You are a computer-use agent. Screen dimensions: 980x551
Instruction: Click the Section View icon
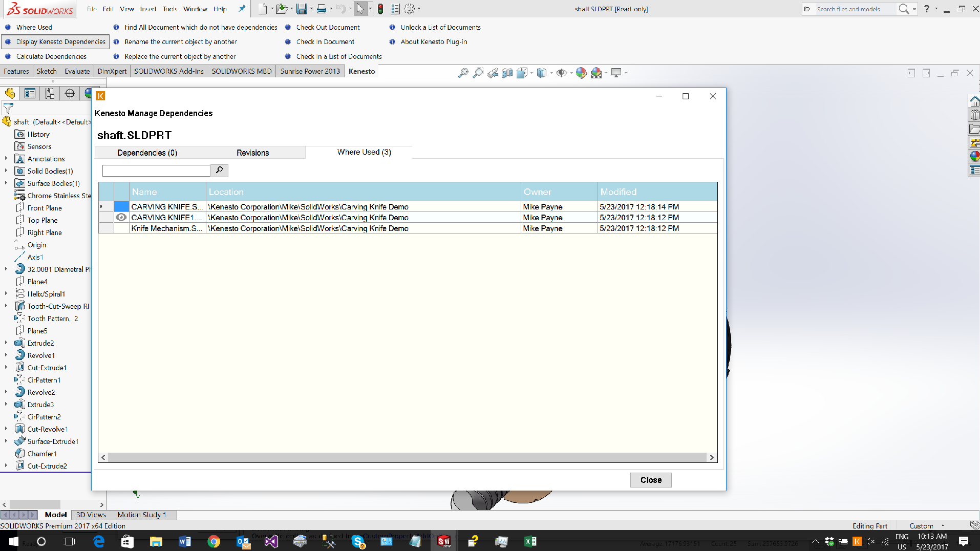click(x=507, y=73)
